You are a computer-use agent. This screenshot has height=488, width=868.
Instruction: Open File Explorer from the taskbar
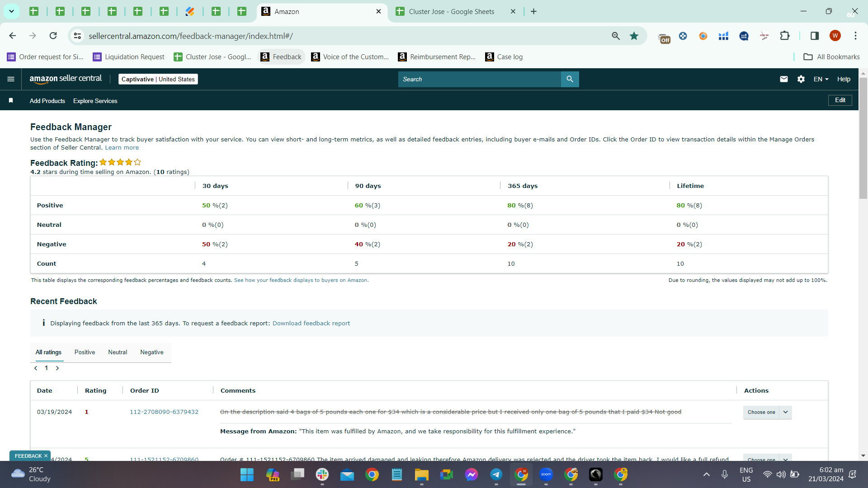[421, 474]
